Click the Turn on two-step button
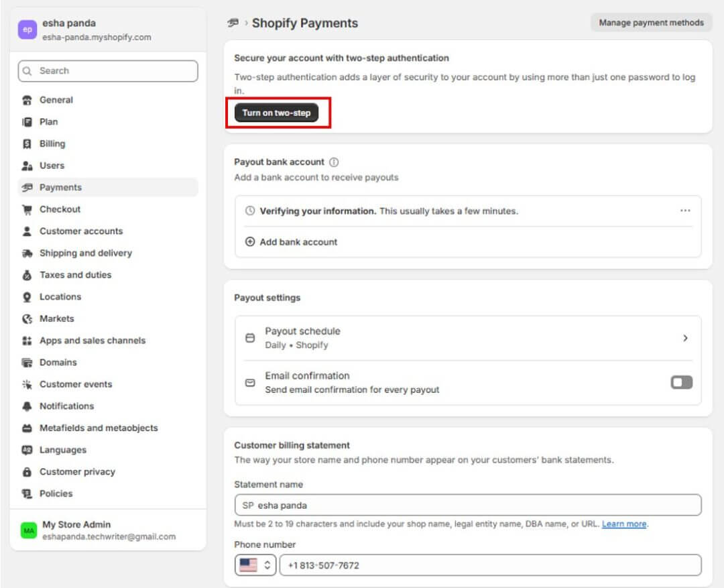The height and width of the screenshot is (588, 724). (x=277, y=113)
